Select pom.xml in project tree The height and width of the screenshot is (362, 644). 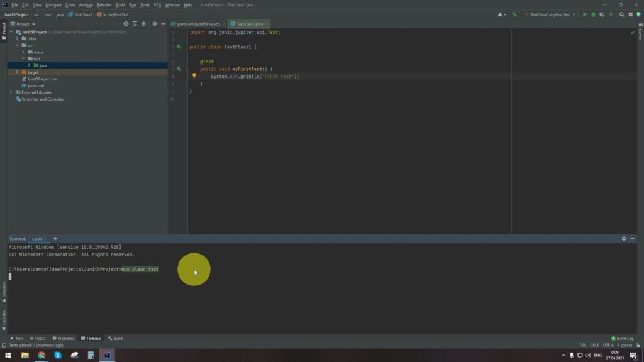[x=36, y=85]
